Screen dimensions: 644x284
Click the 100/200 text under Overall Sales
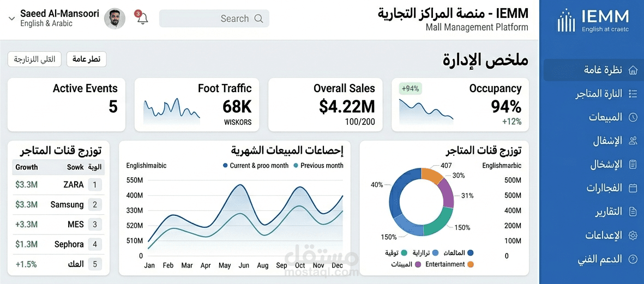(x=359, y=122)
